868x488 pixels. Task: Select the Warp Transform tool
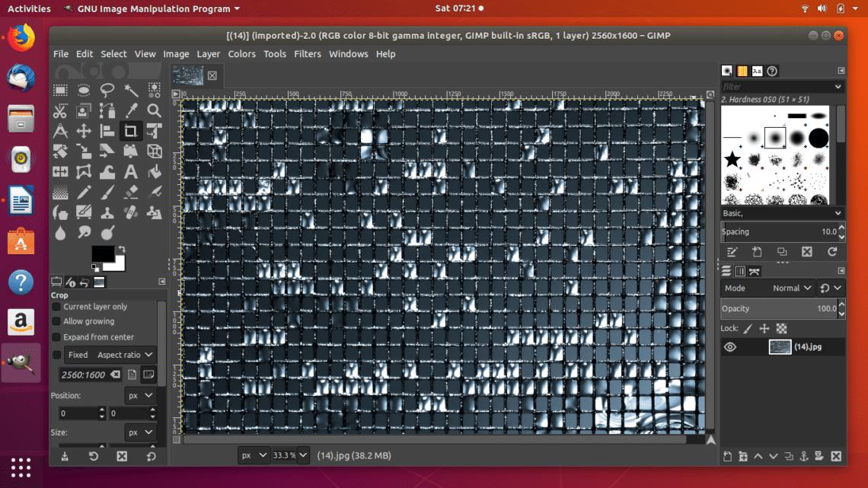[x=107, y=171]
